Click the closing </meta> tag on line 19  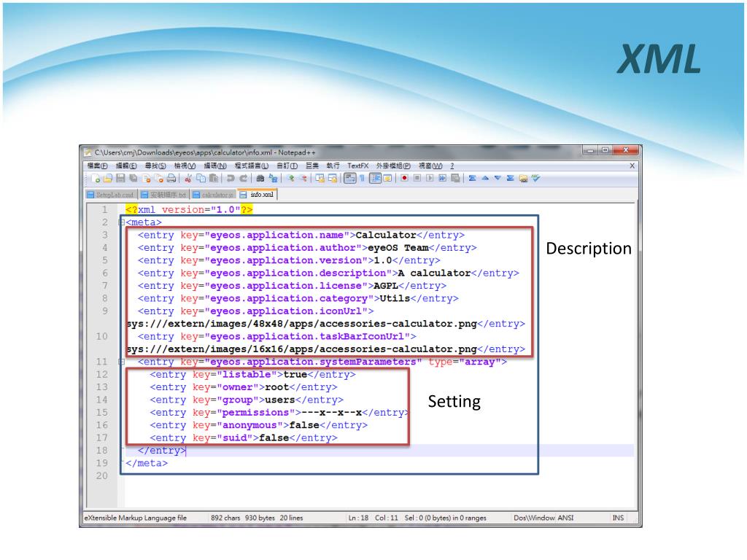pyautogui.click(x=147, y=463)
